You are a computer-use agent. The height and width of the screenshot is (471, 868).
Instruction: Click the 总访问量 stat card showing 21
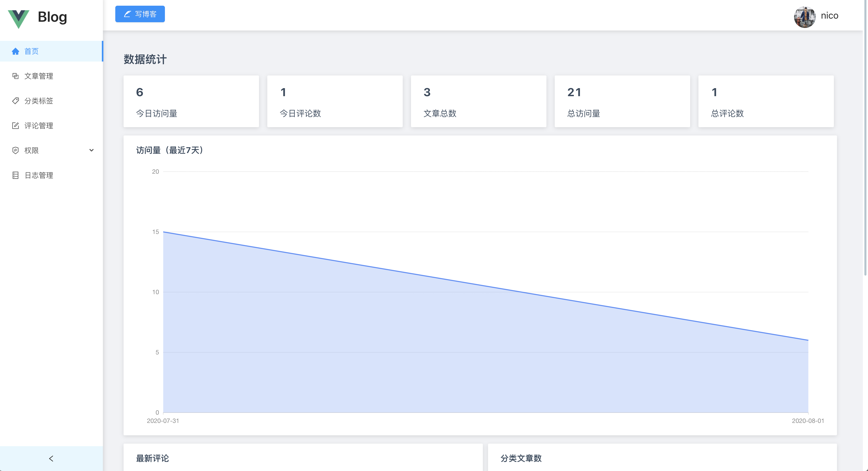(622, 101)
